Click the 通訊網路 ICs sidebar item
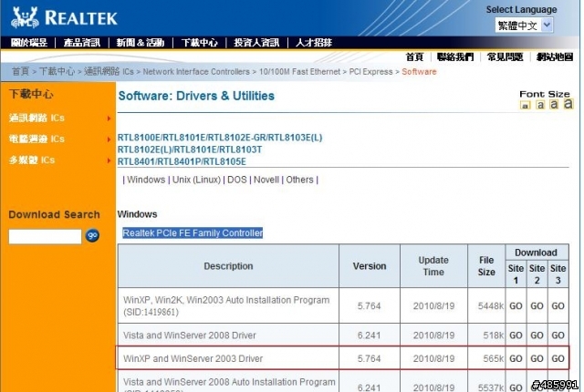 click(36, 119)
